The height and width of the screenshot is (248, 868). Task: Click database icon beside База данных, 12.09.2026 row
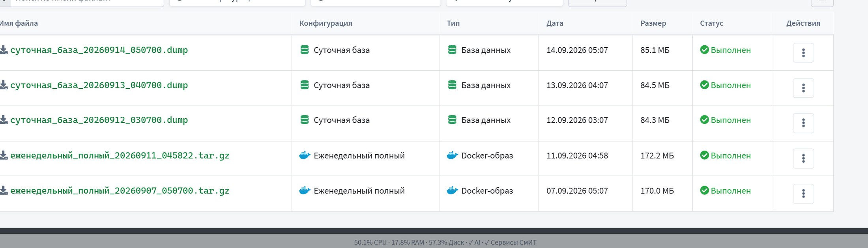[452, 119]
